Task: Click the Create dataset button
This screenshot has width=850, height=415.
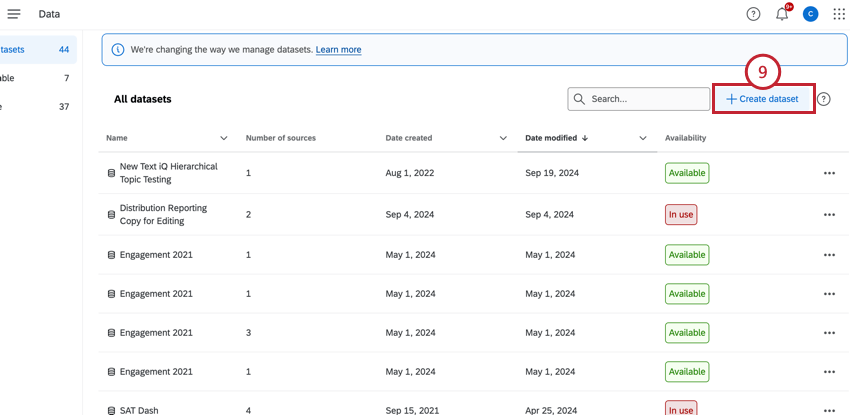Action: tap(762, 99)
